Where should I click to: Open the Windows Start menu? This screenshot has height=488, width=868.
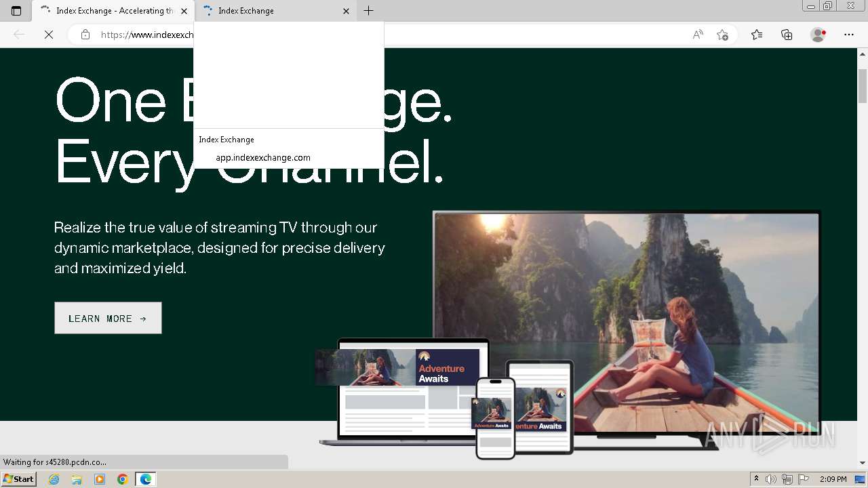(x=18, y=479)
